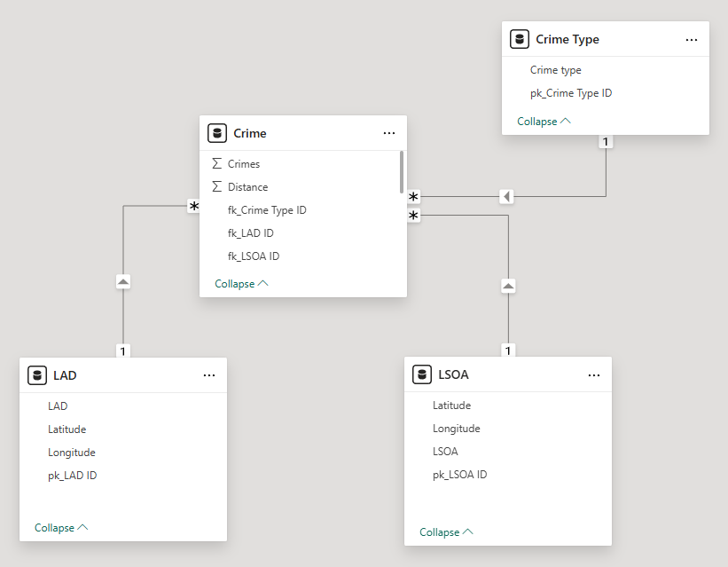The image size is (728, 567).
Task: Click the LAD table database icon
Action: pos(37,375)
